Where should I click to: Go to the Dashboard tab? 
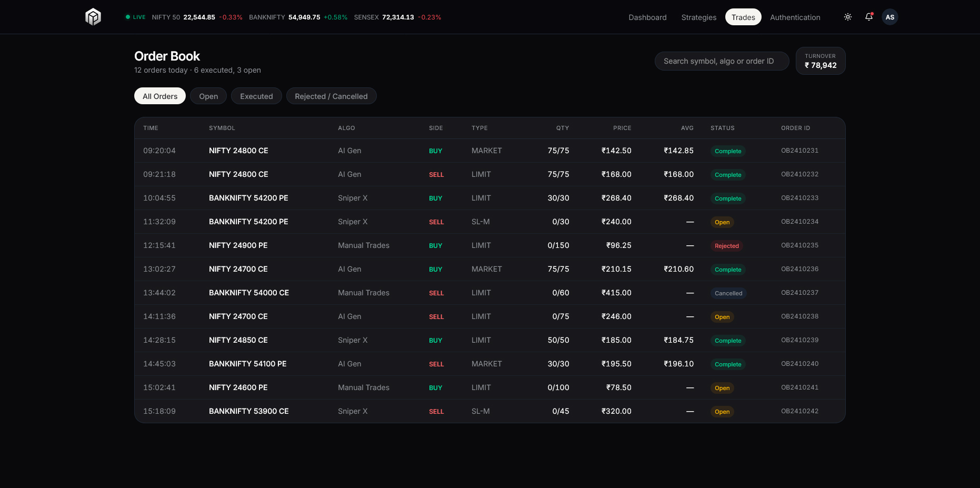647,17
